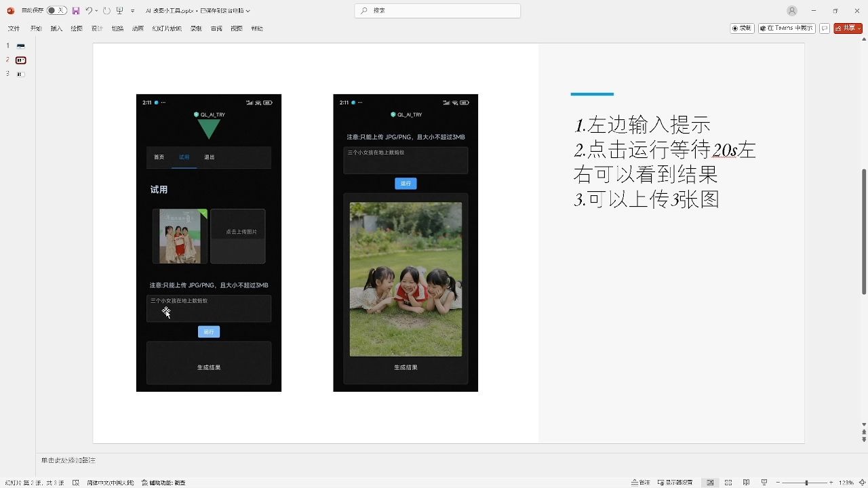Start Slide Show view icon in status bar

coord(764,483)
